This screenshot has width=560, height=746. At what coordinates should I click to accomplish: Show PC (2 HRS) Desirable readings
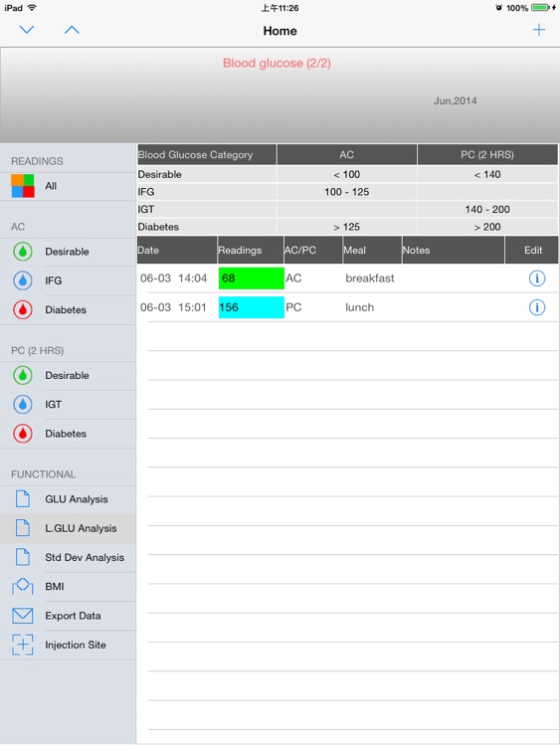coord(68,375)
